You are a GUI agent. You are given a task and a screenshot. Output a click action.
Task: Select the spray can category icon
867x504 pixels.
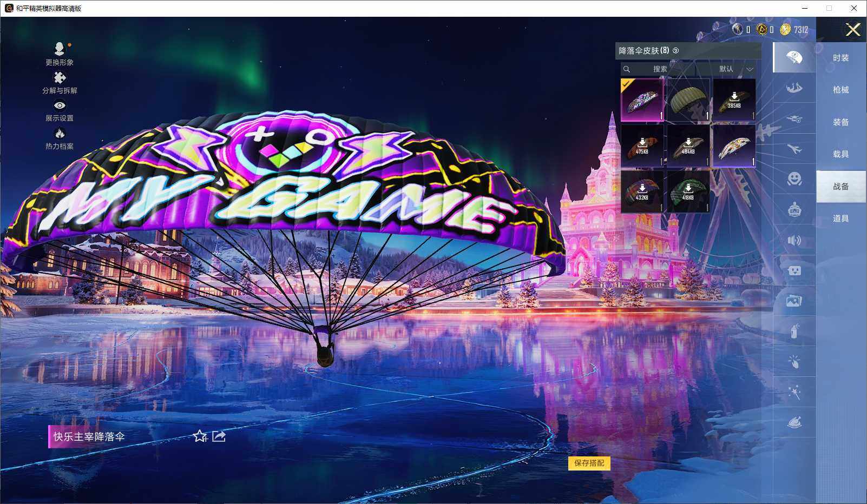tap(794, 331)
